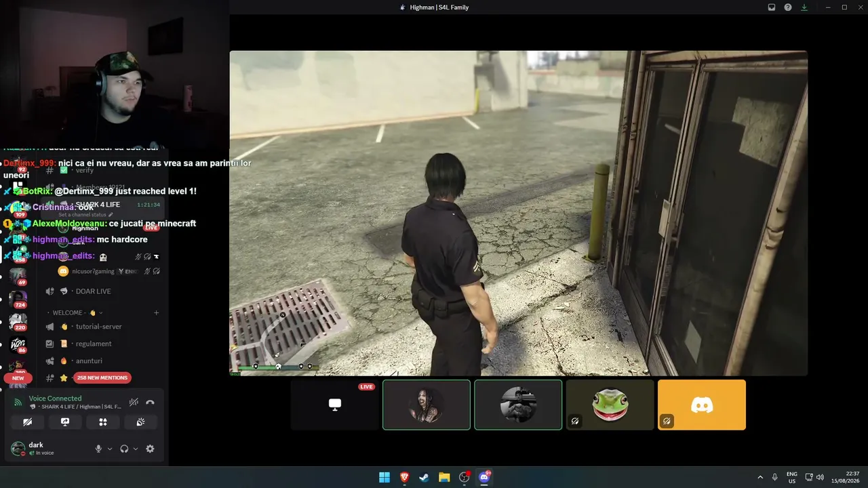Image resolution: width=868 pixels, height=488 pixels.
Task: Open the system volume control
Action: pyautogui.click(x=820, y=477)
